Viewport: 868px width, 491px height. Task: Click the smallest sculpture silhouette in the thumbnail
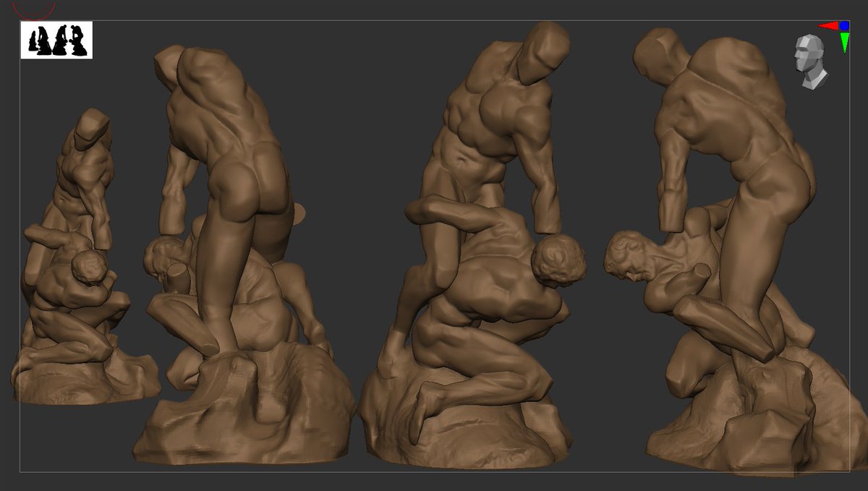[33, 40]
